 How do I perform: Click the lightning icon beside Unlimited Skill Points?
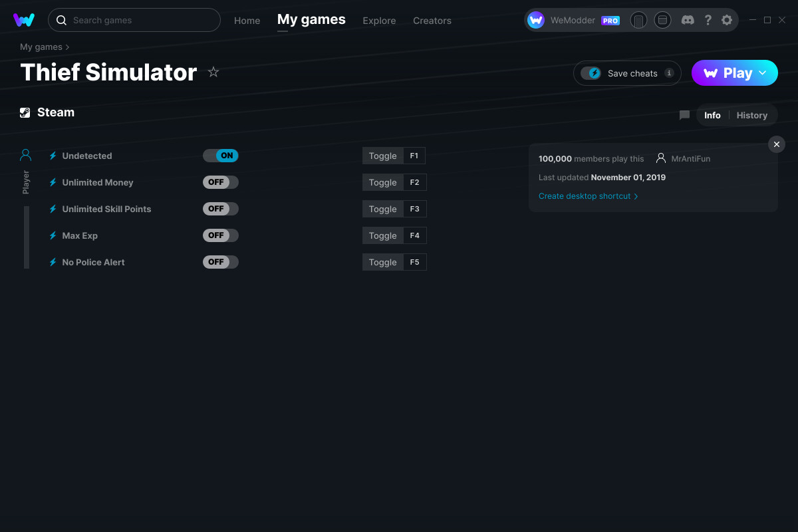coord(53,209)
